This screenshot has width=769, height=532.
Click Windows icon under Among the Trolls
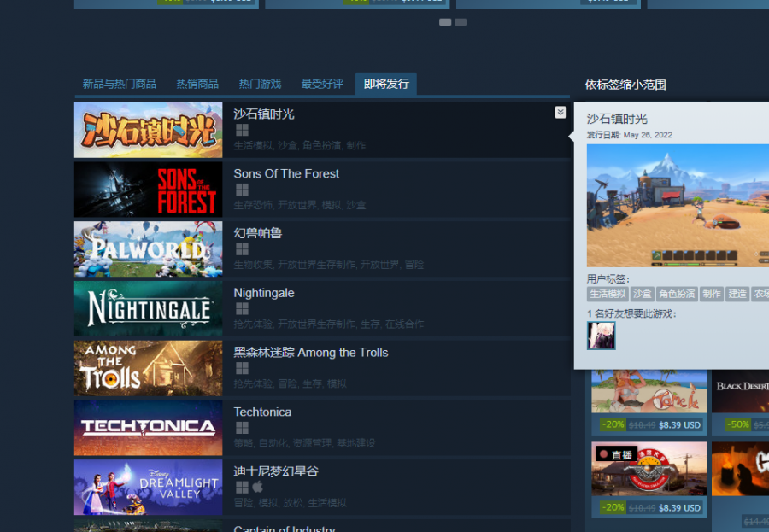242,368
